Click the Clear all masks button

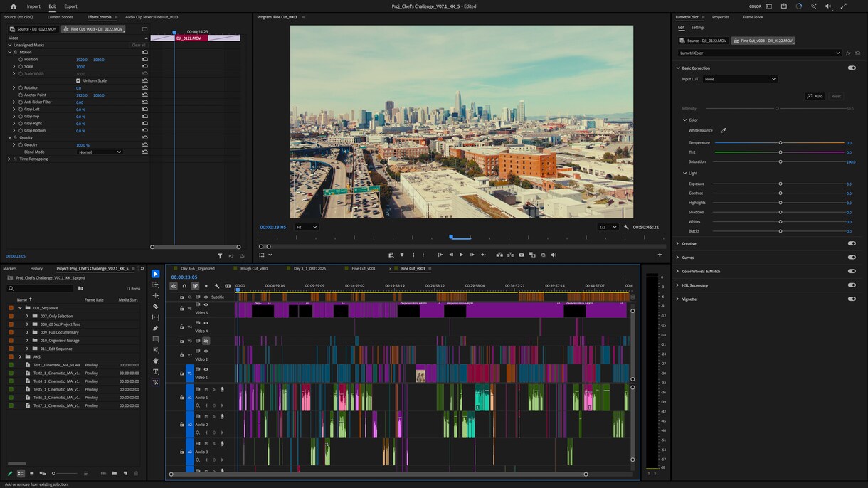pyautogui.click(x=139, y=45)
